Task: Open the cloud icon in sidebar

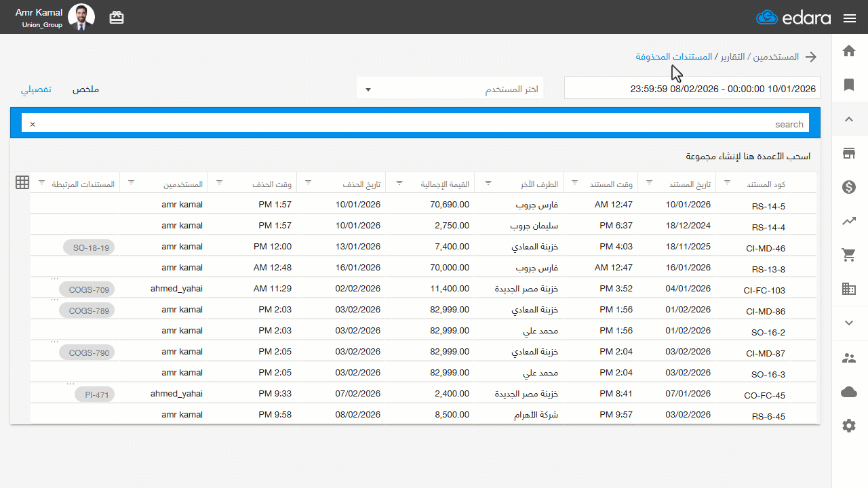Action: [x=849, y=392]
